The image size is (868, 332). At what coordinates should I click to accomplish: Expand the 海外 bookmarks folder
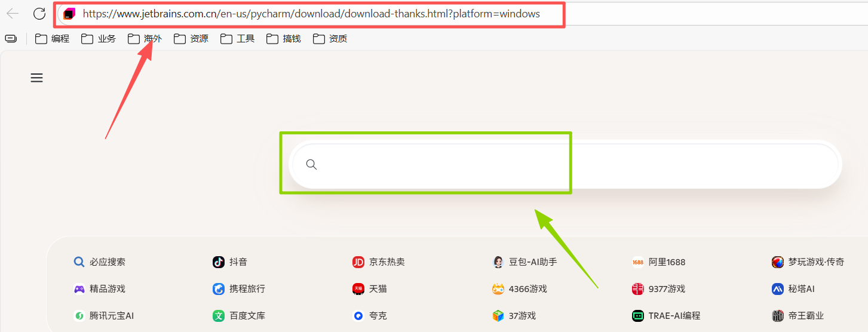[145, 39]
